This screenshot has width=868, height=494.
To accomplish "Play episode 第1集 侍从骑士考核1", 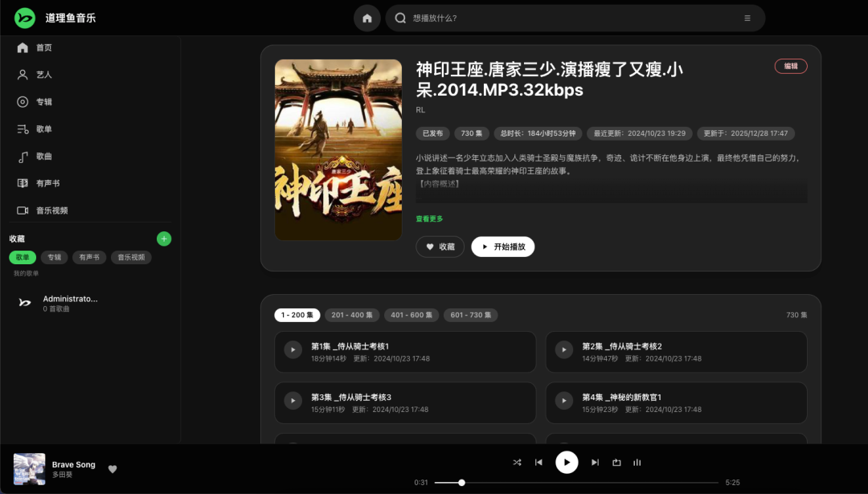I will click(x=293, y=351).
